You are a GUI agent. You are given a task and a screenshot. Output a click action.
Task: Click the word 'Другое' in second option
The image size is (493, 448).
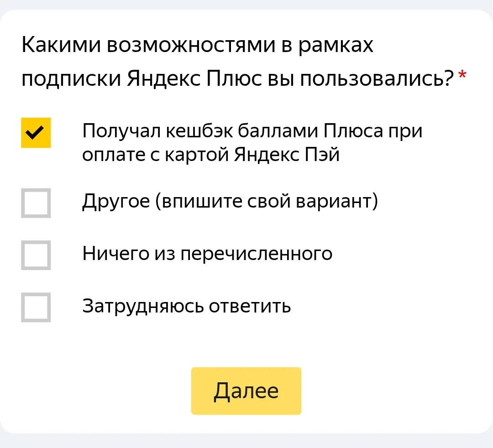click(116, 201)
